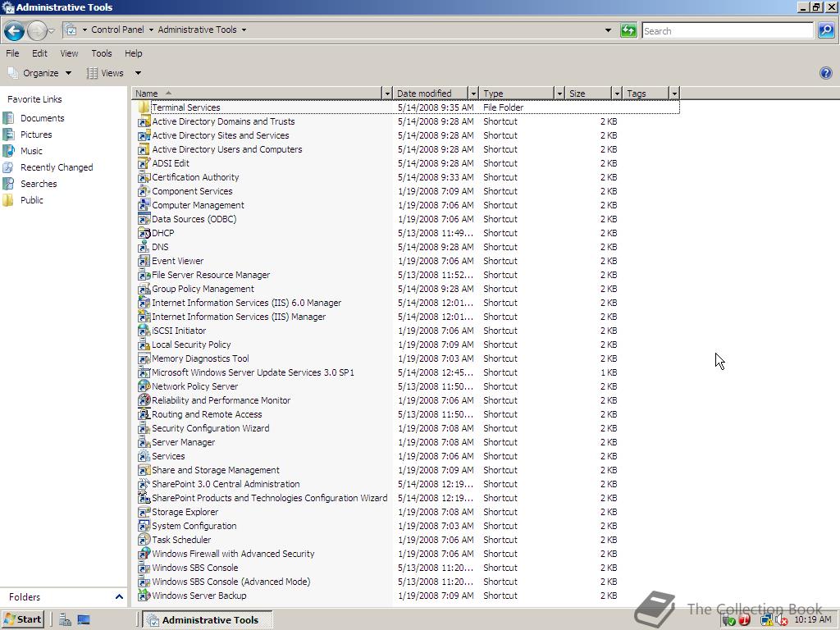Open the Pictures favorite link

[36, 135]
